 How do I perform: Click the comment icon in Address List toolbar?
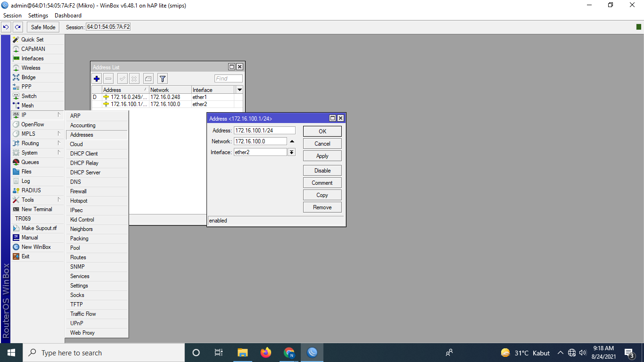[x=149, y=79]
